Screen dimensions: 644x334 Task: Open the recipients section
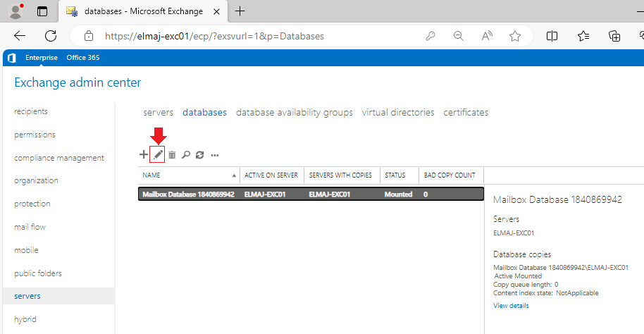pos(31,111)
